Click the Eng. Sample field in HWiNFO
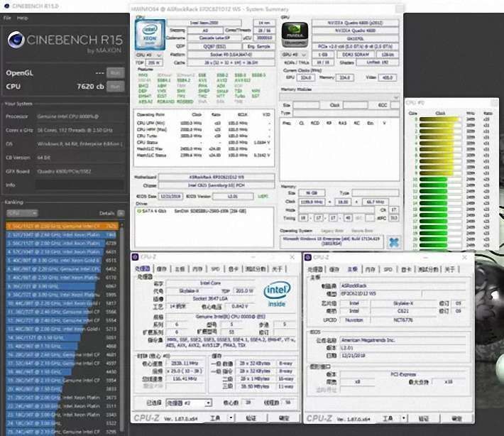The width and height of the screenshot is (504, 436). tap(258, 46)
